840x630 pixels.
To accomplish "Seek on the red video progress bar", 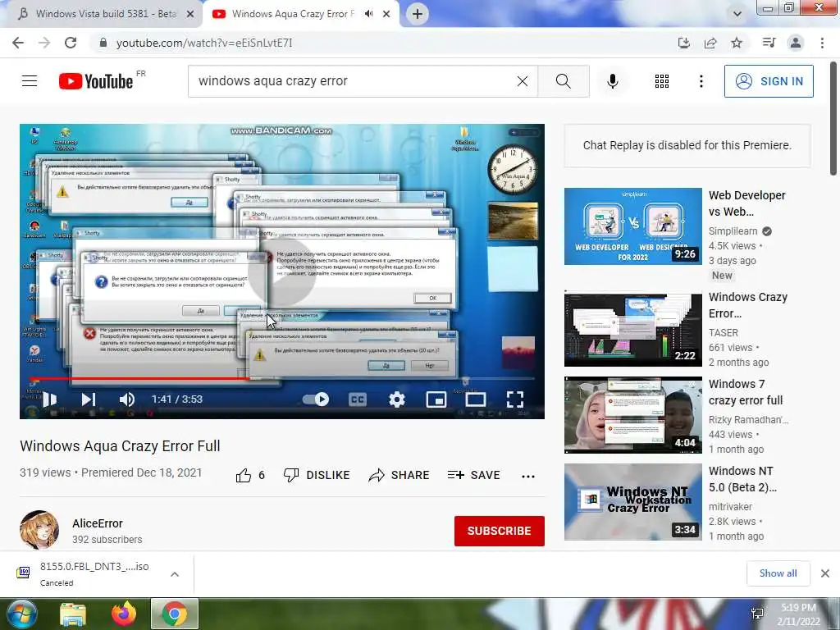I will (282, 379).
